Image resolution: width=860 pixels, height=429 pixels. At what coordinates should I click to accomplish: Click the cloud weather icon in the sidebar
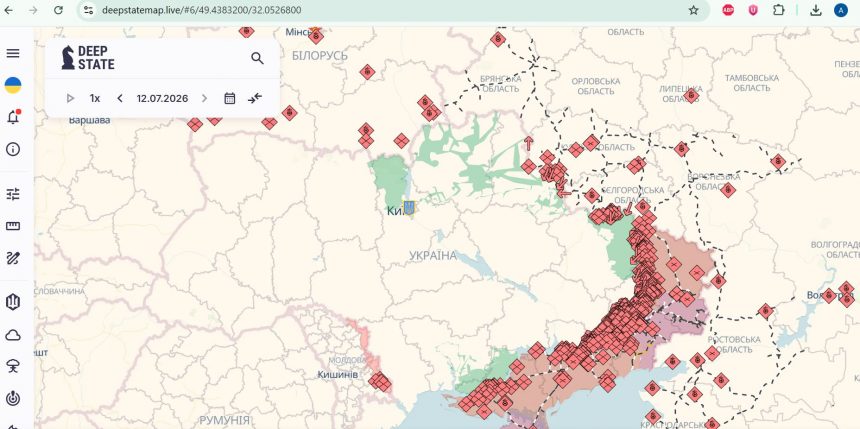pyautogui.click(x=13, y=335)
